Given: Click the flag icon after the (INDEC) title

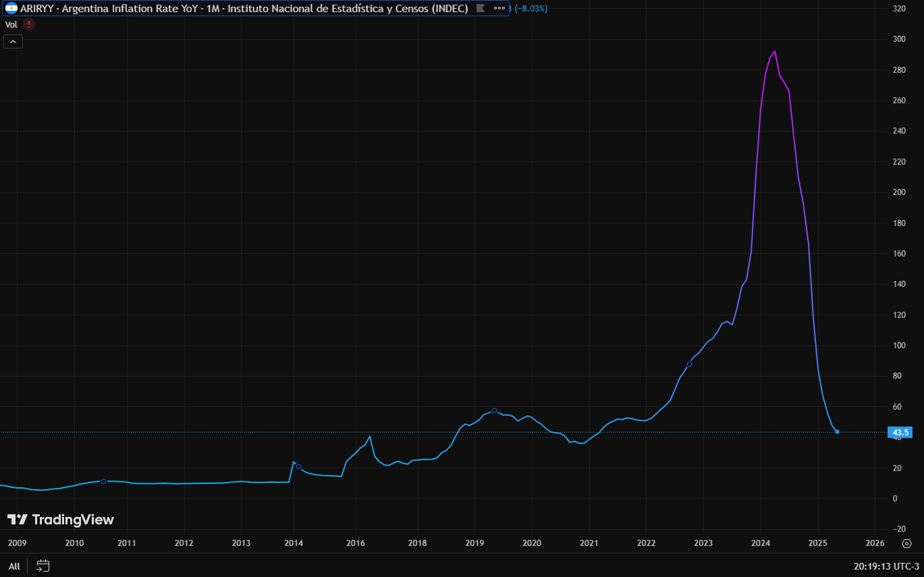Looking at the screenshot, I should click(481, 8).
